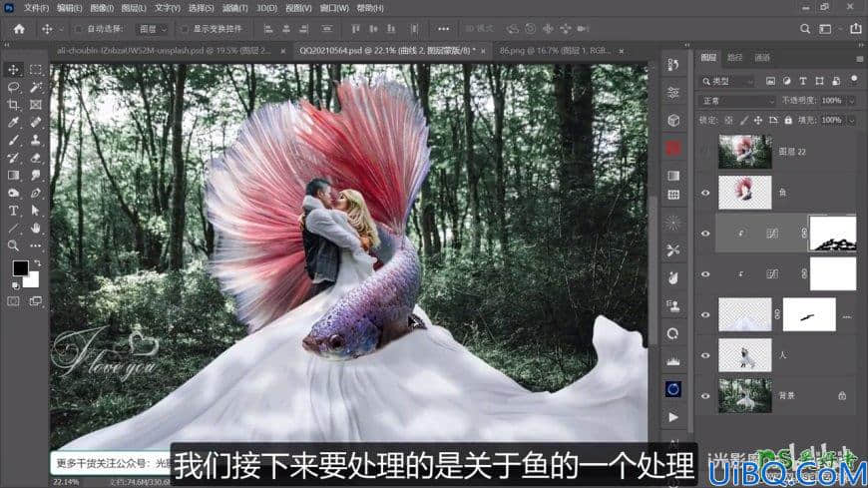Click the Home icon in options bar

coord(19,29)
